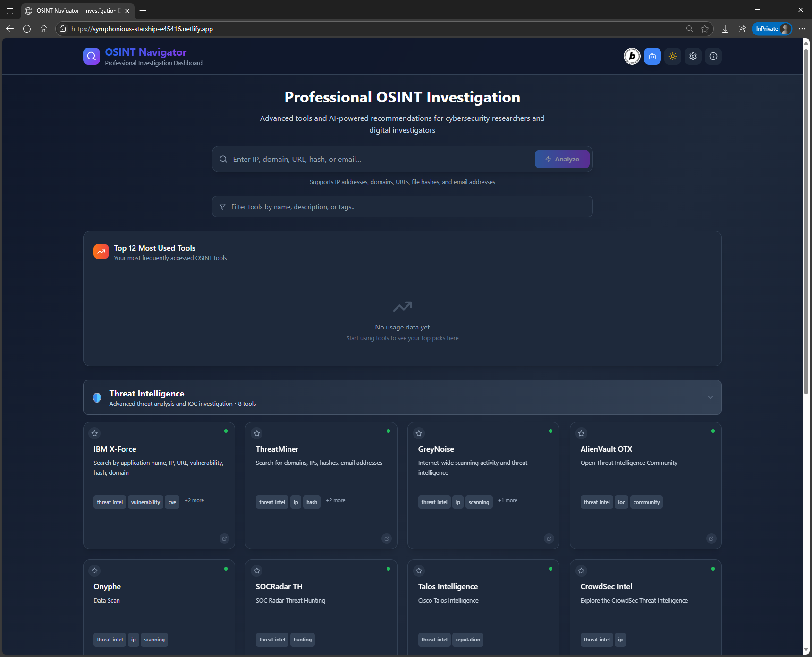This screenshot has height=657, width=812.
Task: Click IBM X-Force 'cve' tag
Action: [x=172, y=502]
